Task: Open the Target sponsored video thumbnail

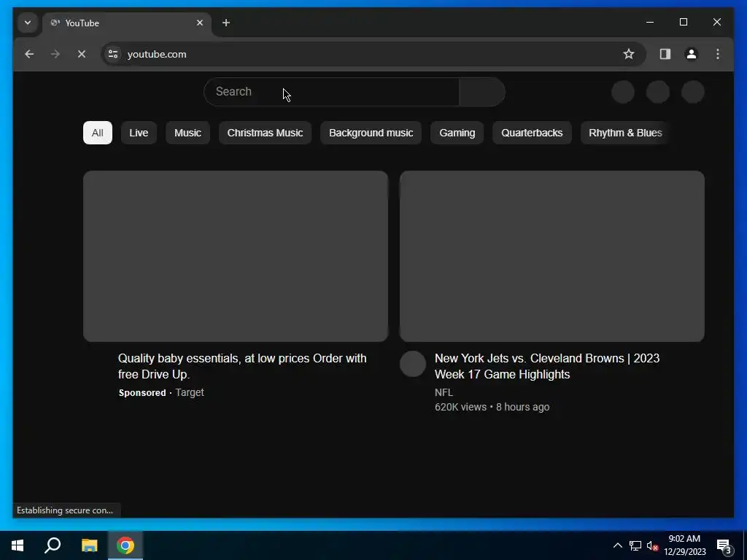Action: [x=236, y=256]
